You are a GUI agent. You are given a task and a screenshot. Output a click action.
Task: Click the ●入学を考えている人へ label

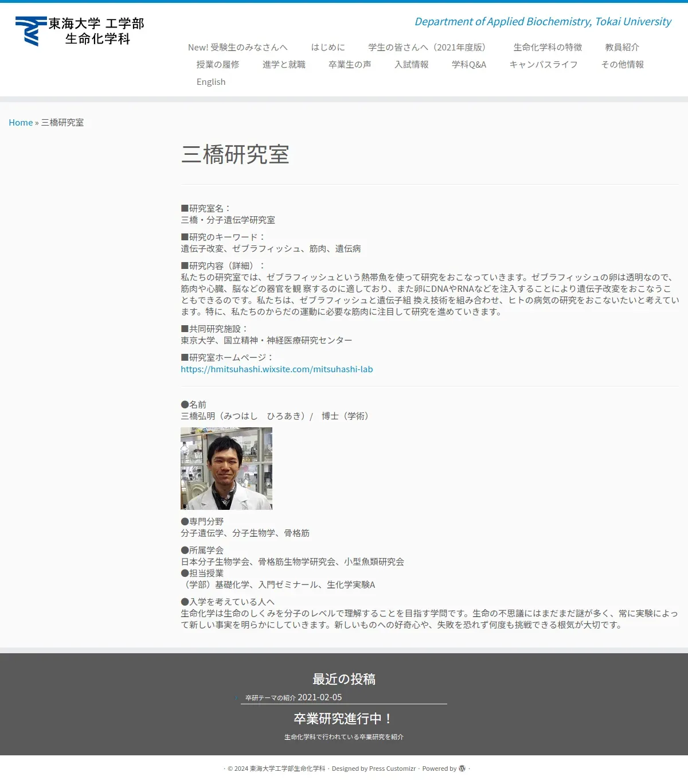pos(228,602)
